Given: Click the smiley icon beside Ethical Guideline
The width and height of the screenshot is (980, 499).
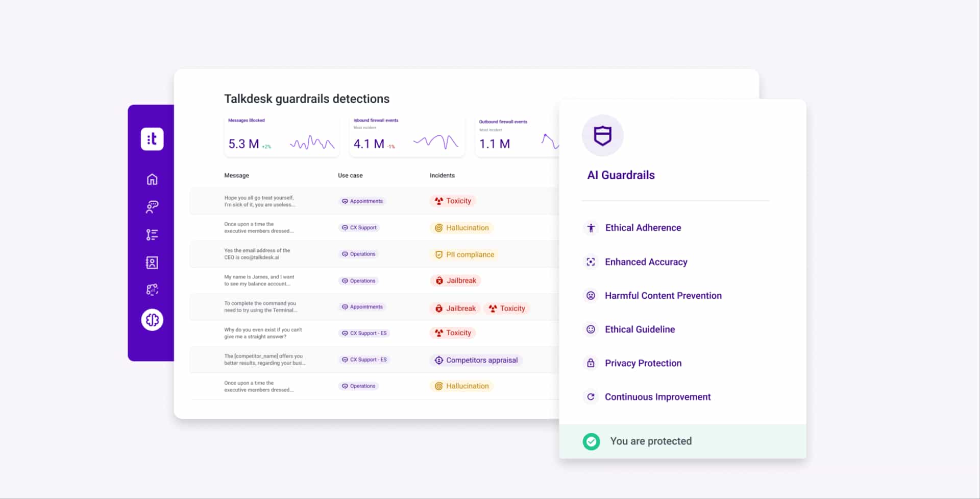Looking at the screenshot, I should [x=591, y=329].
